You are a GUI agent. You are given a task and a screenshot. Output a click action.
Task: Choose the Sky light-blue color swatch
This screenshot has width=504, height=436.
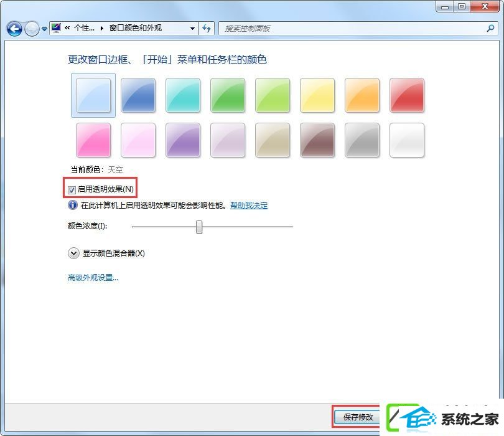[93, 95]
